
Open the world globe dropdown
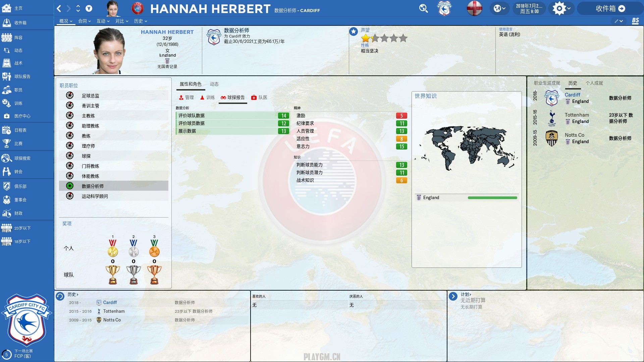(499, 8)
